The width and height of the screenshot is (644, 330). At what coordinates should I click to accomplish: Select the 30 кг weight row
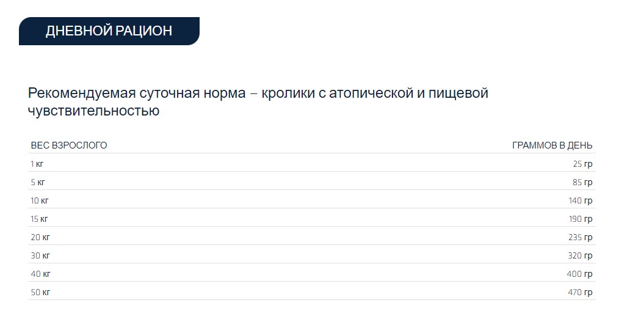point(312,254)
